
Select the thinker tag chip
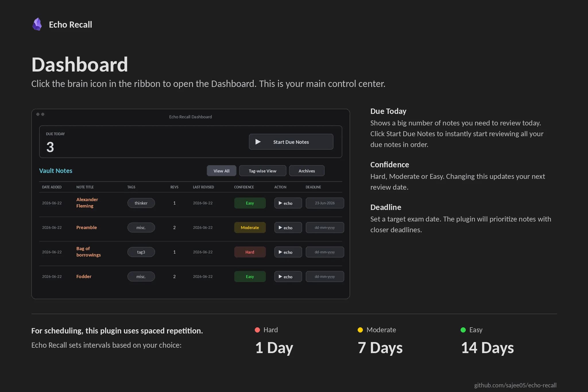coord(141,203)
